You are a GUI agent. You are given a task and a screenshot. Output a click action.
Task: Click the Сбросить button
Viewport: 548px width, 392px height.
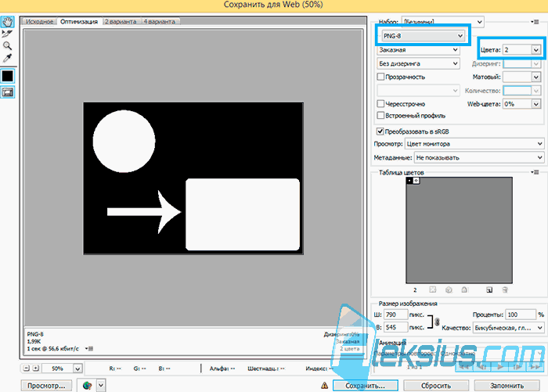436,386
